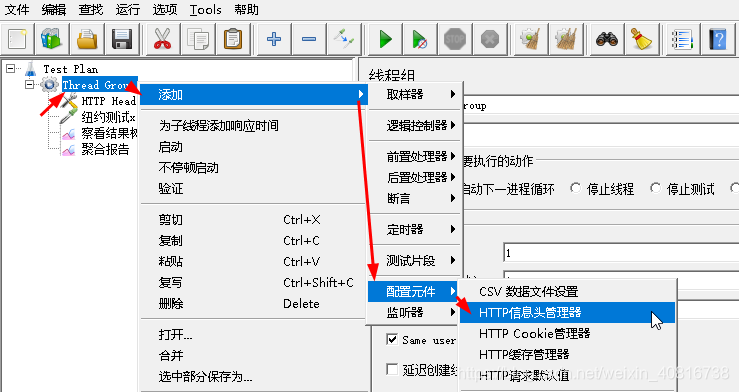Screen dimensions: 739x392
Task: Click the Test Plan flask icon
Action: click(31, 69)
